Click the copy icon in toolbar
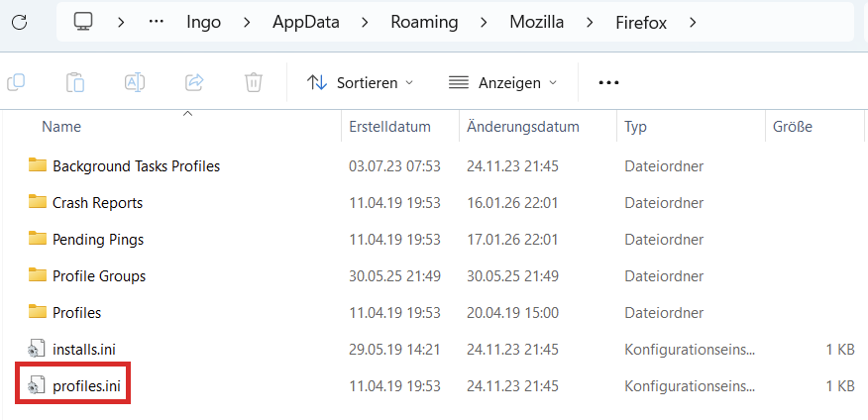 pos(16,82)
